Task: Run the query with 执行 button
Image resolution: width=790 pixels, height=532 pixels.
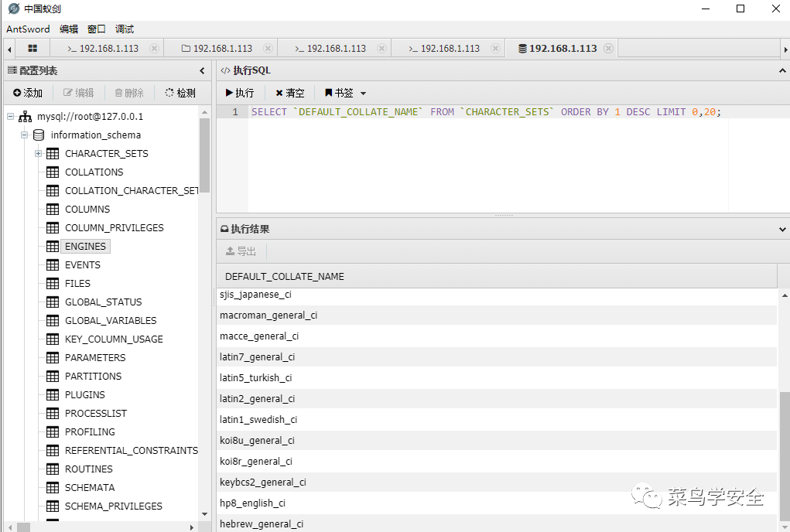Action: point(240,93)
